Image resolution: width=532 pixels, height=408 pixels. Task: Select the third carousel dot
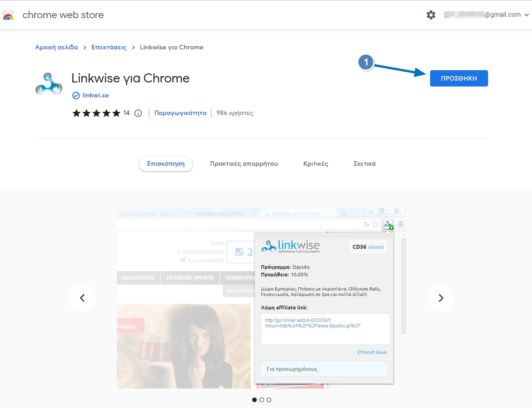(x=269, y=400)
